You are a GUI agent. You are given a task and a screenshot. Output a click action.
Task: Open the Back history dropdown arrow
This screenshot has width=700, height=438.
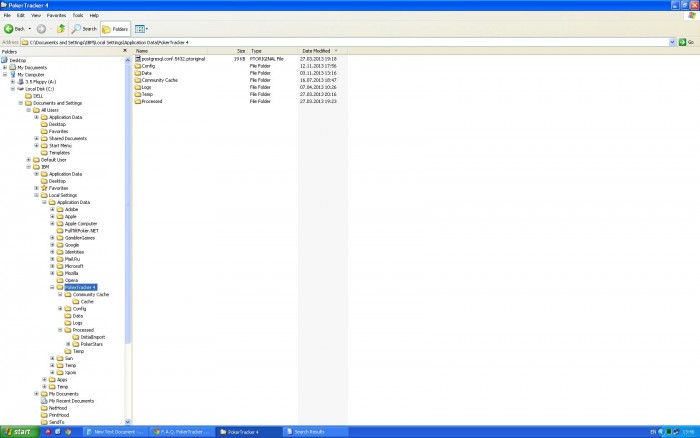[29, 29]
